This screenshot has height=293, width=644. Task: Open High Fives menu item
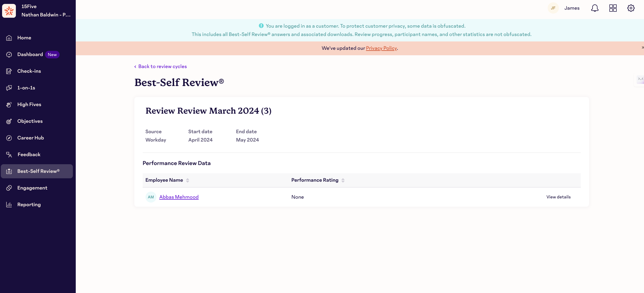coord(29,105)
